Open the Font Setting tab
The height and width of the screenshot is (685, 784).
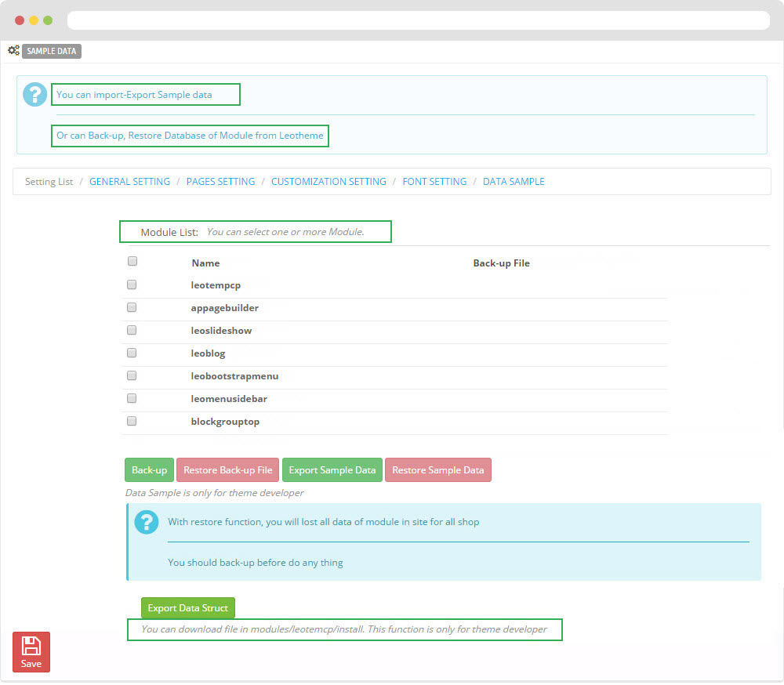click(434, 182)
